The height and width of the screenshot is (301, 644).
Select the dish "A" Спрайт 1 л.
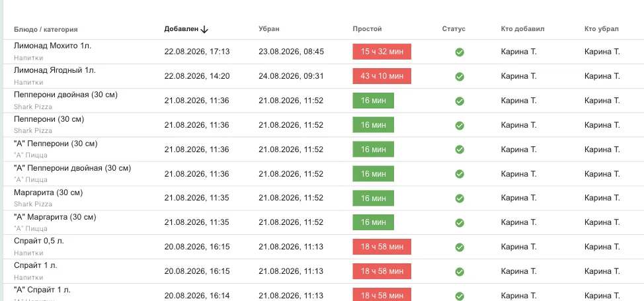(x=42, y=290)
